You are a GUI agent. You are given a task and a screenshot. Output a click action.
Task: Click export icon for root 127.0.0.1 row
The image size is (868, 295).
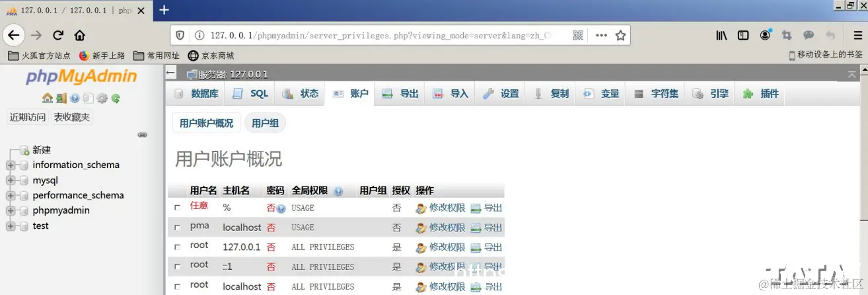click(x=476, y=247)
